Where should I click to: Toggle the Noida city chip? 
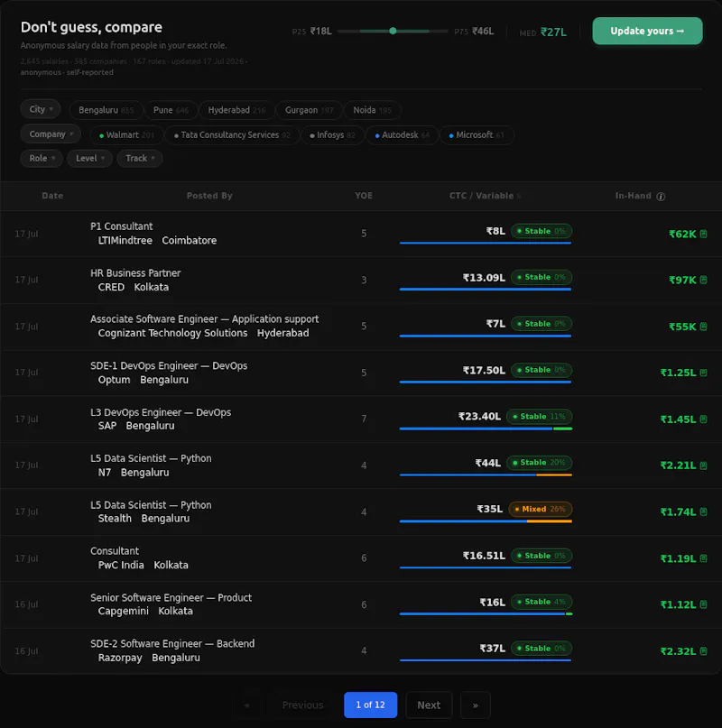(x=372, y=110)
